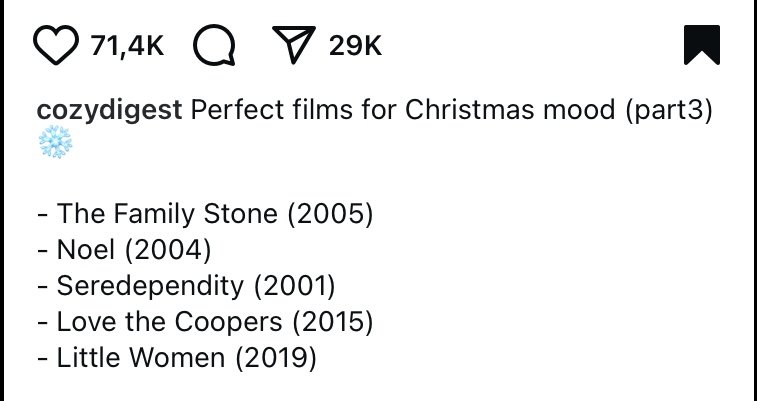Click the 29K shares count
The height and width of the screenshot is (401, 757).
pos(355,46)
